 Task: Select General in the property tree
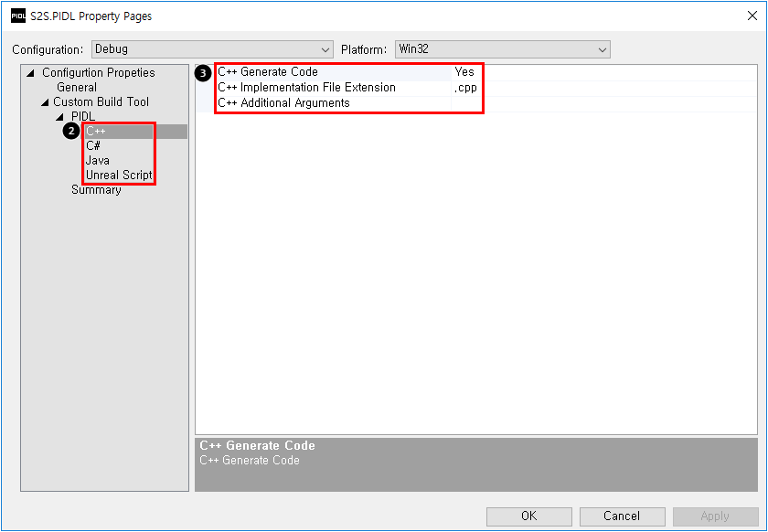(x=77, y=88)
